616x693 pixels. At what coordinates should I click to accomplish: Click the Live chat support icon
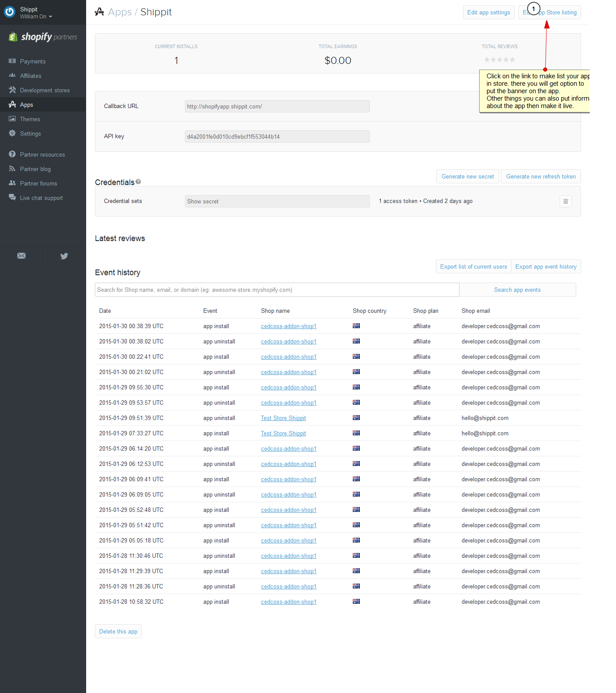coord(12,198)
